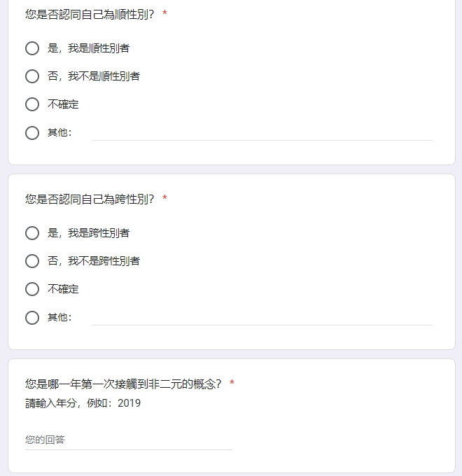The width and height of the screenshot is (462, 476).
Task: Click the 其他 text field for 跨性別 question
Action: coord(262,318)
